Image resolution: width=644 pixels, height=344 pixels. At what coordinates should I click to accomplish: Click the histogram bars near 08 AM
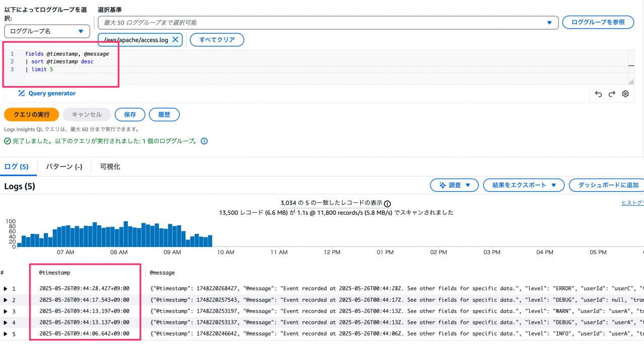[x=119, y=234]
